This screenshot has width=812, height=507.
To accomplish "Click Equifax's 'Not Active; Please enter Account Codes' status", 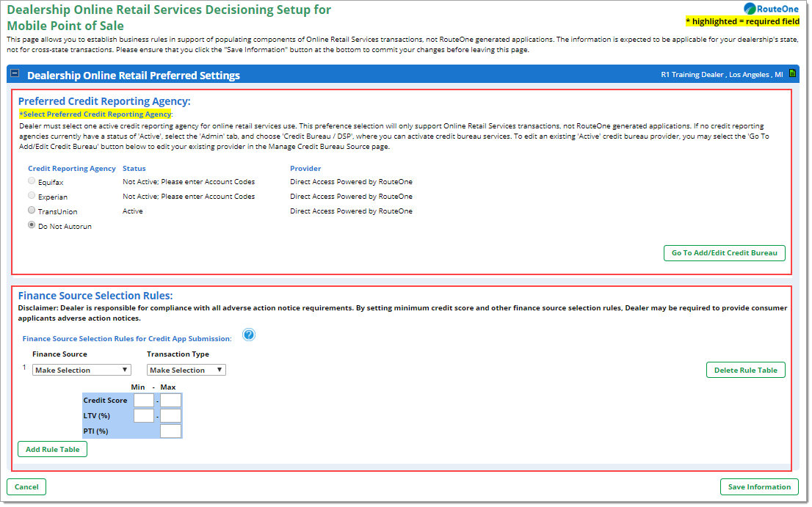I will pyautogui.click(x=189, y=182).
